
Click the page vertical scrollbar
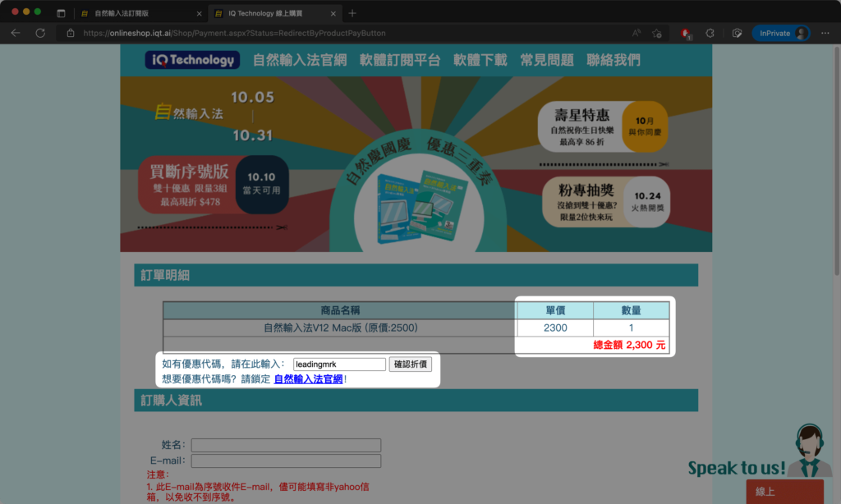[837, 162]
